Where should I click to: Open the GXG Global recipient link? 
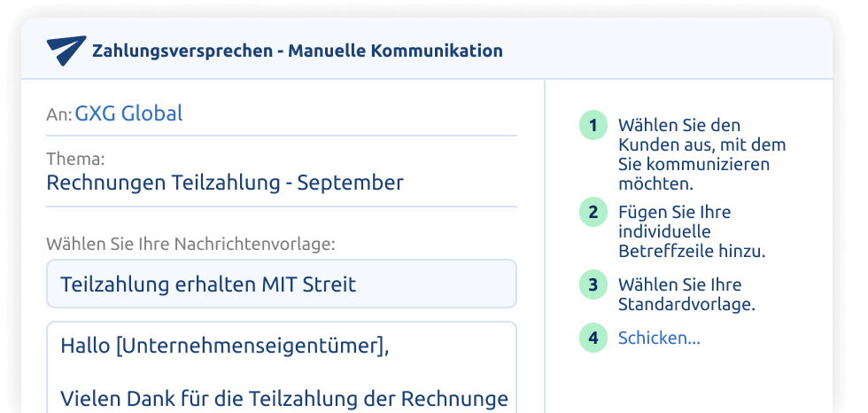pos(129,113)
